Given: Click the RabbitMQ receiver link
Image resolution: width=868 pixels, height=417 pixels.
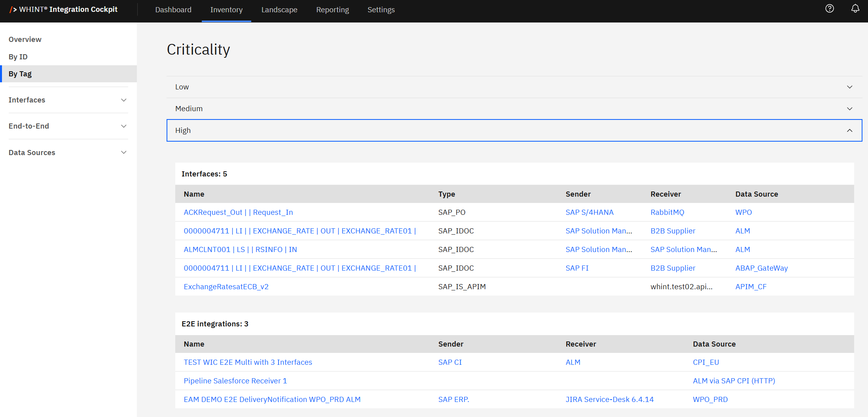Looking at the screenshot, I should point(667,212).
